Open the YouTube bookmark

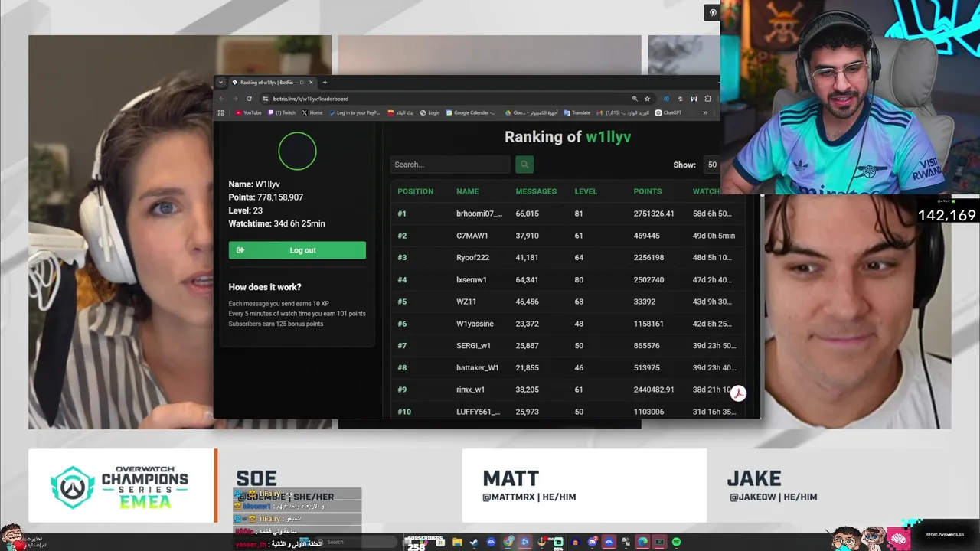tap(248, 112)
